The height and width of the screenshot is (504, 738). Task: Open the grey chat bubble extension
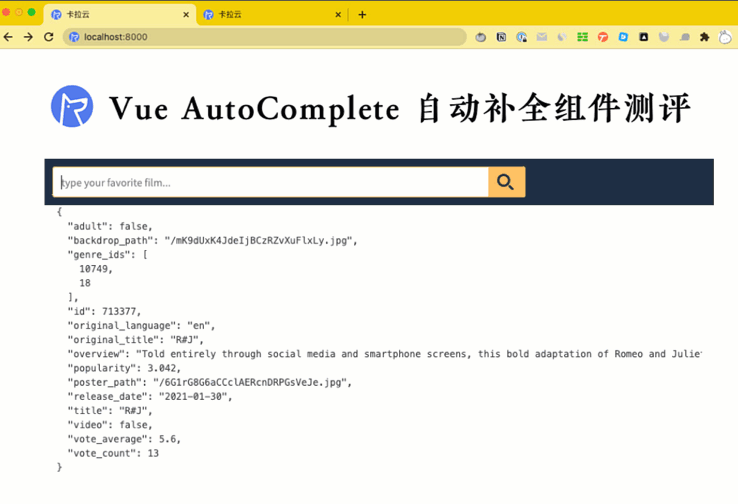[x=684, y=37]
